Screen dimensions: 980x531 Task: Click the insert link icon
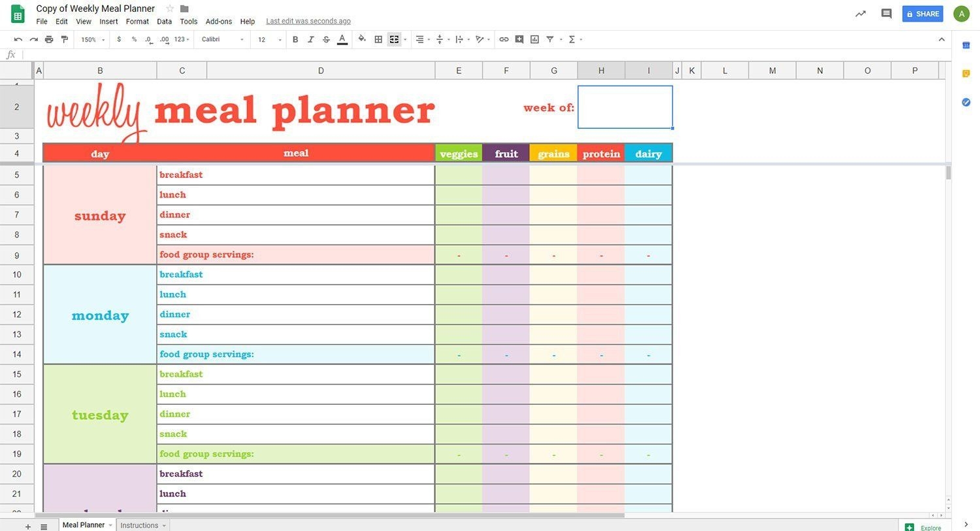click(504, 39)
